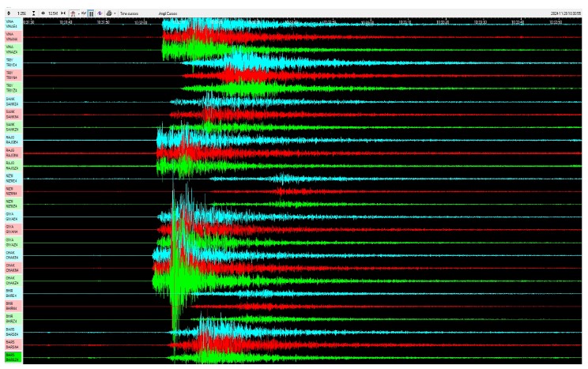Select the green RAJO channel label
The height and width of the screenshot is (369, 588).
13,165
